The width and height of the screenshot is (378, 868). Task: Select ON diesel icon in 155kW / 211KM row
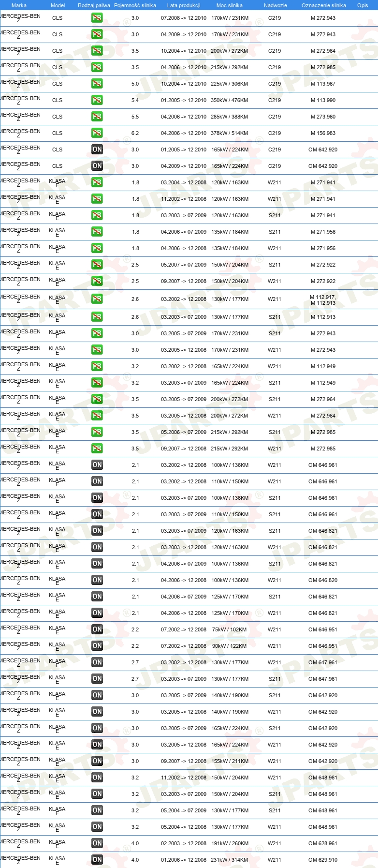(97, 761)
